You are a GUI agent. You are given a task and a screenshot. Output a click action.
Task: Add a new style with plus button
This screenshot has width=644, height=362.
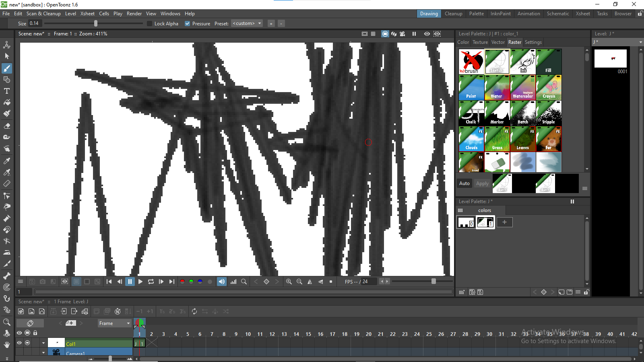[x=504, y=222]
